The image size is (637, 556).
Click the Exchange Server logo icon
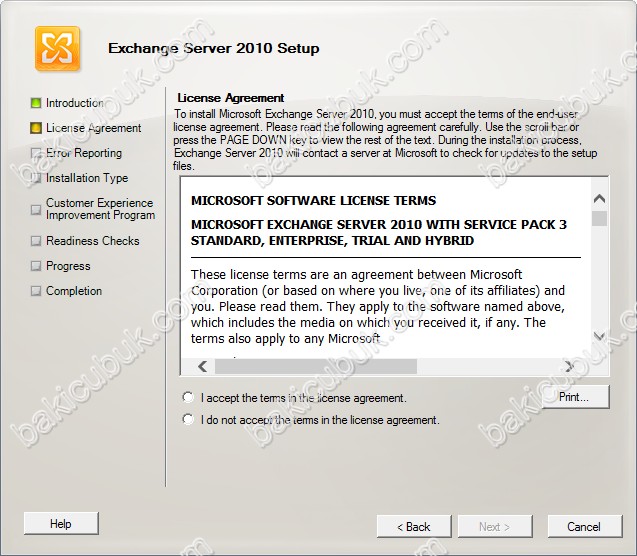tap(57, 49)
